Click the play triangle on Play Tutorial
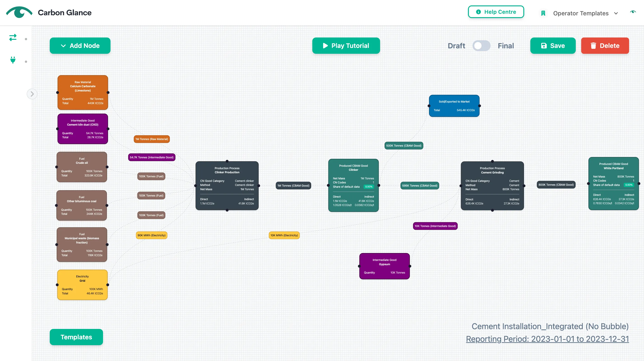This screenshot has width=644, height=361. 325,45
